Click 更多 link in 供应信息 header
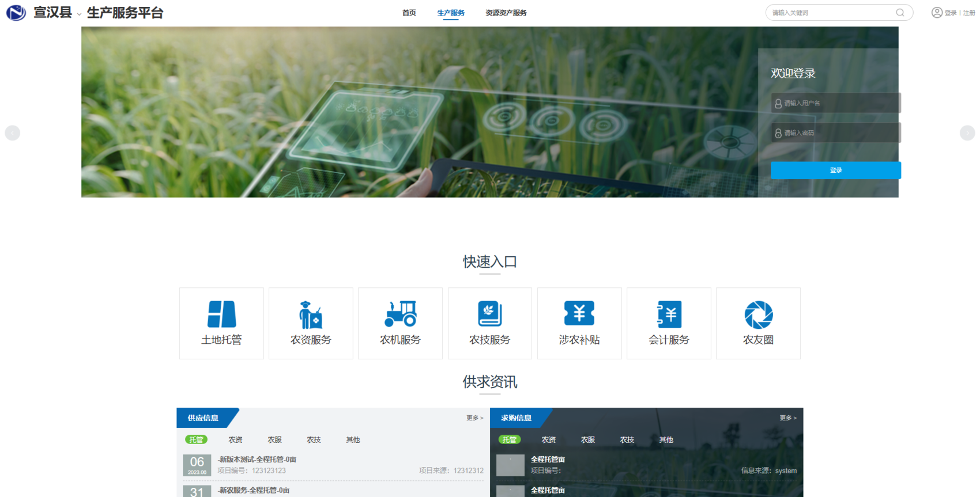980x497 pixels. pyautogui.click(x=474, y=418)
